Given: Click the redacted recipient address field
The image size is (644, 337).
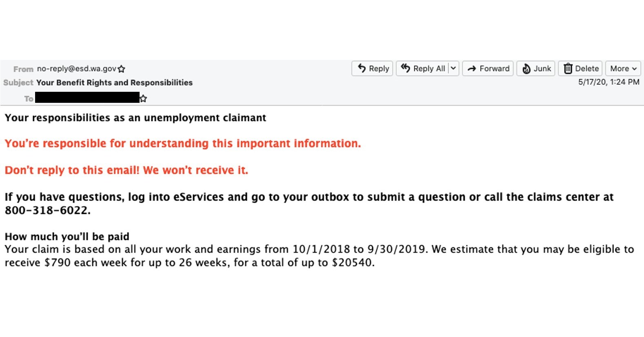Looking at the screenshot, I should (87, 98).
